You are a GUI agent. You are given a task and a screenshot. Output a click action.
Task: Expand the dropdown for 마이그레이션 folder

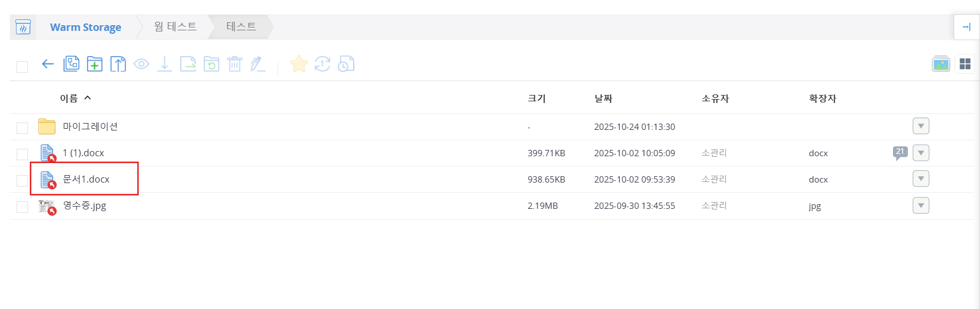[920, 126]
